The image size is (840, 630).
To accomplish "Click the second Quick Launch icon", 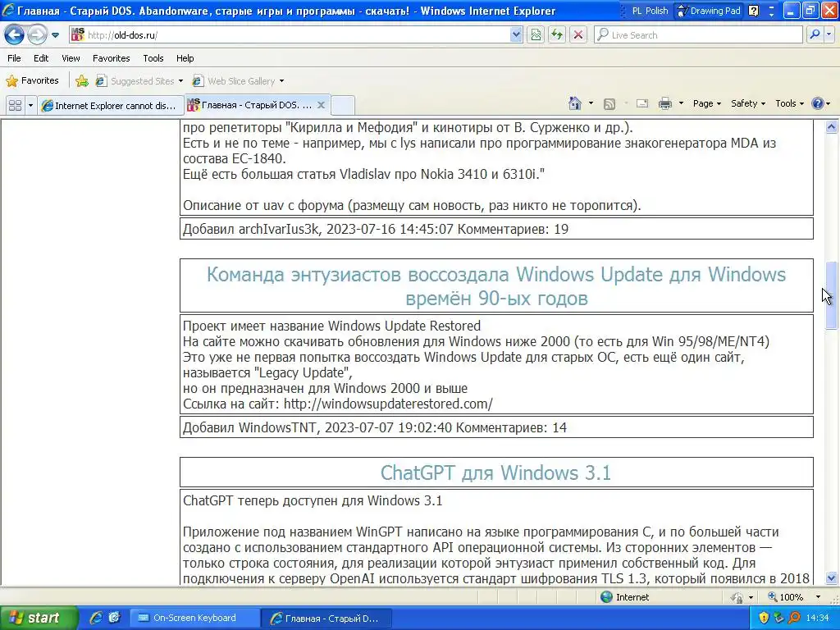I will pos(114,619).
